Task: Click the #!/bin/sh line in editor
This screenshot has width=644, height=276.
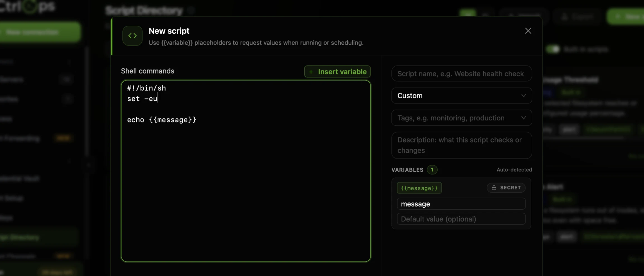Action: 146,88
